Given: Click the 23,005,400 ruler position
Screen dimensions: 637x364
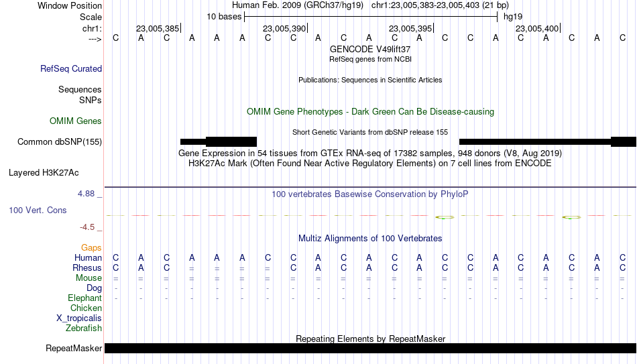Looking at the screenshot, I should pyautogui.click(x=537, y=28).
